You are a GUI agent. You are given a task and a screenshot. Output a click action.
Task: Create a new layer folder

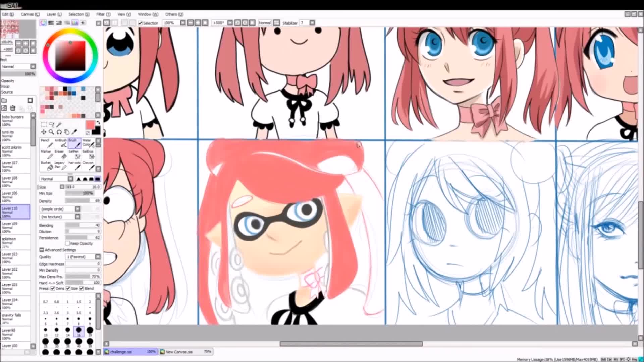pyautogui.click(x=4, y=100)
